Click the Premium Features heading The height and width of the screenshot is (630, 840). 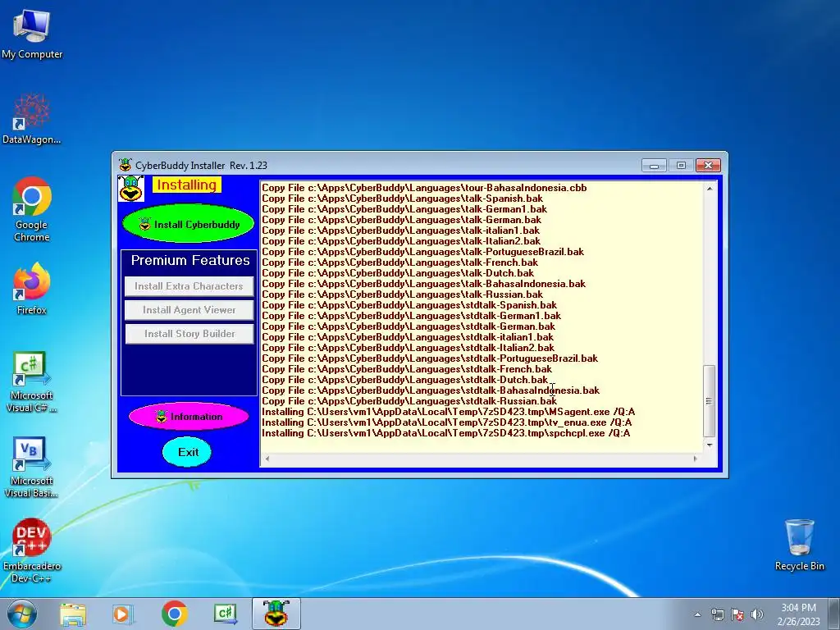pos(190,260)
